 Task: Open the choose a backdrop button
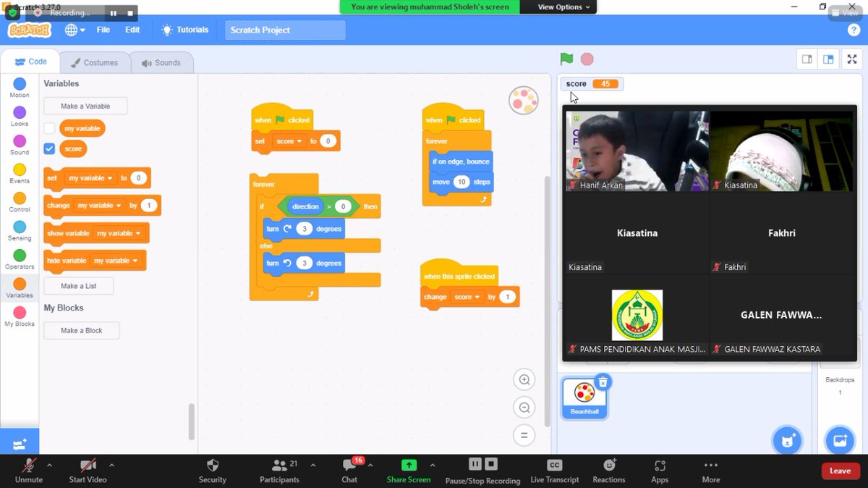point(840,439)
